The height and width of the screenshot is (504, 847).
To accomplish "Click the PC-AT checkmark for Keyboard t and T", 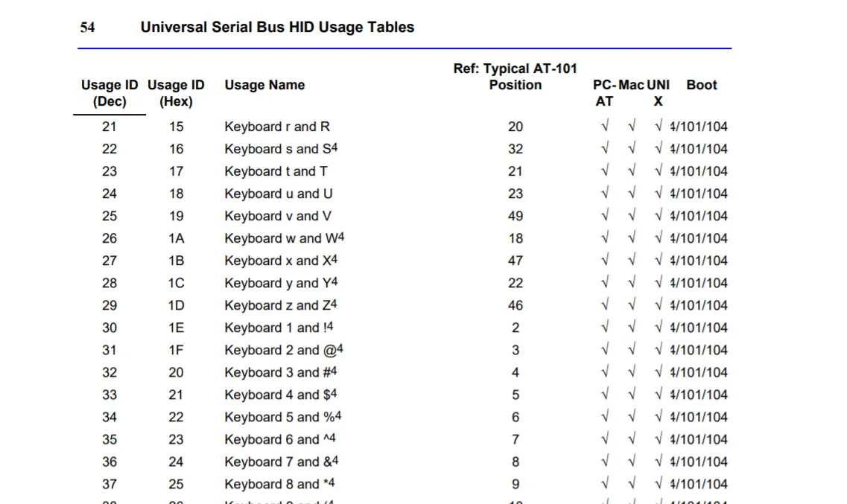I will pos(604,171).
